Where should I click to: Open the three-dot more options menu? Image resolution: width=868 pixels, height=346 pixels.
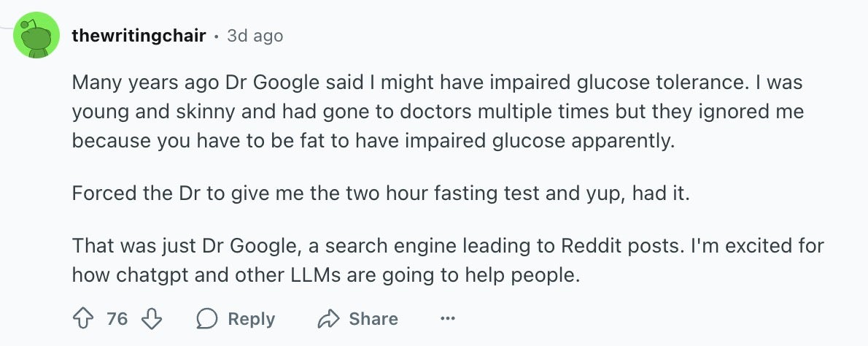[x=447, y=319]
